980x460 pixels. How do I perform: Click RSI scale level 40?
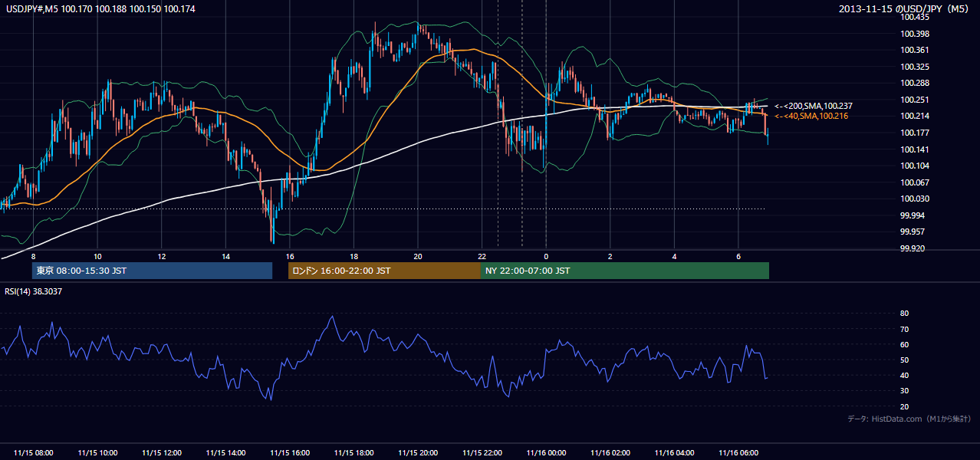point(904,375)
